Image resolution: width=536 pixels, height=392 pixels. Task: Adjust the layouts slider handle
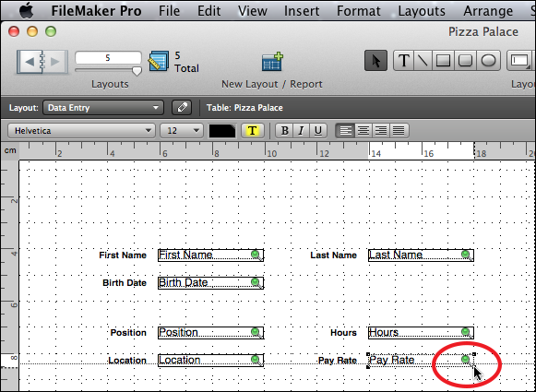[137, 71]
